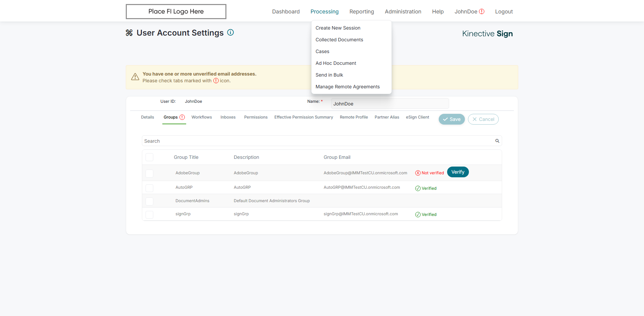
Task: Click the Verified checkmark icon for signGrp
Action: 418,215
